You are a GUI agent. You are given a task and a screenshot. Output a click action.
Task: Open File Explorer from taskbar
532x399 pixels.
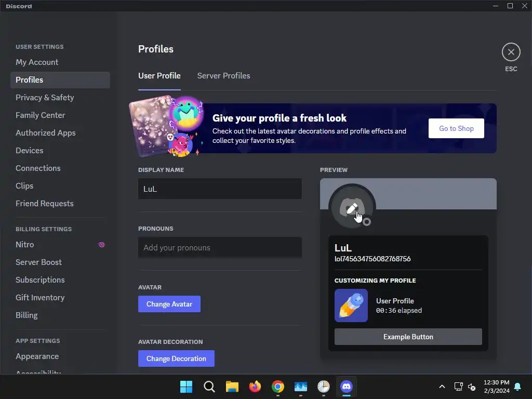point(232,387)
